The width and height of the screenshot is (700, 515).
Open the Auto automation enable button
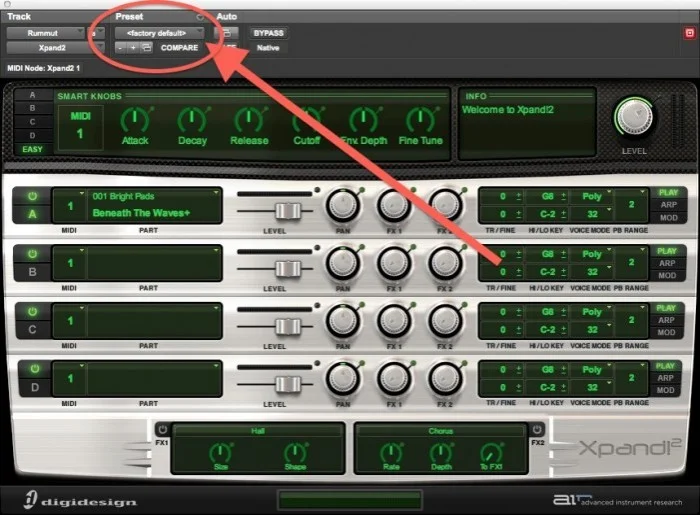226,33
